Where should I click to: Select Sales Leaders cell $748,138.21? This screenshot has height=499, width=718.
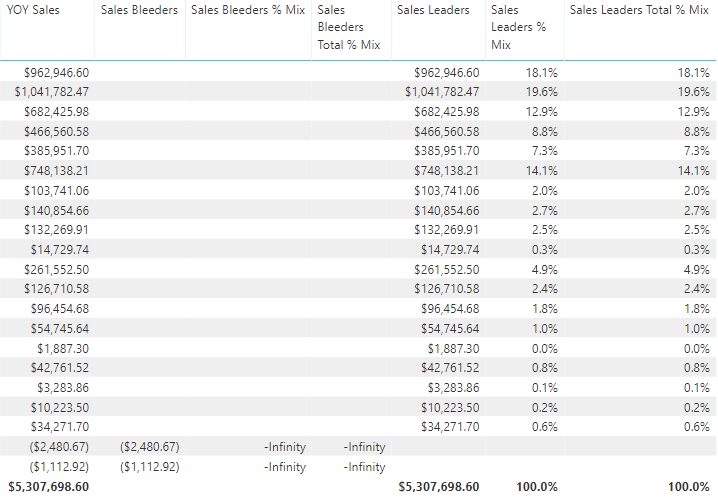click(x=447, y=171)
